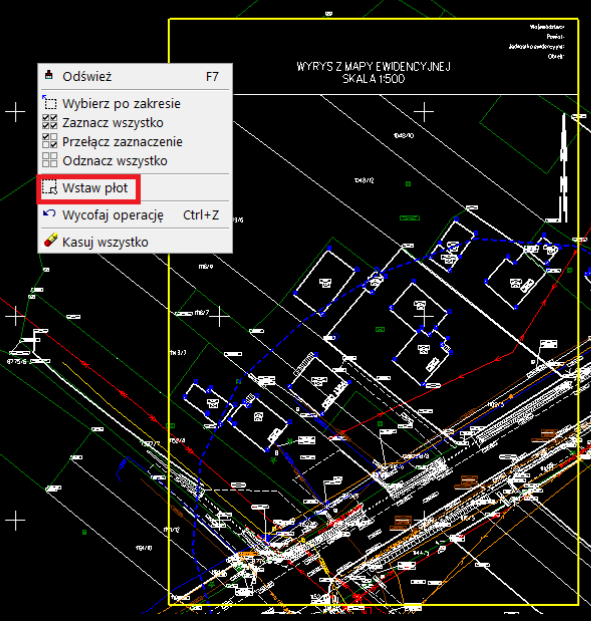
Task: Undo with Wycofaj operację Ctrl+Z entry
Action: (x=135, y=215)
